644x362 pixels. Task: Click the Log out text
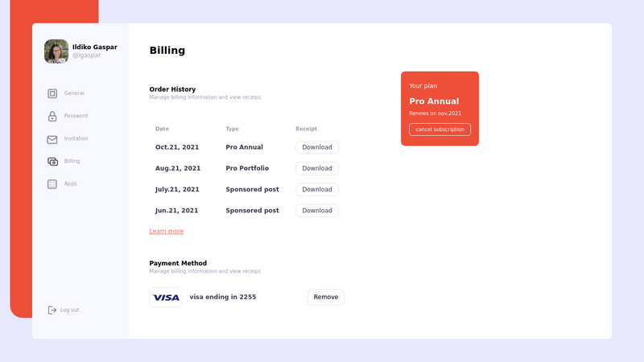(x=70, y=311)
